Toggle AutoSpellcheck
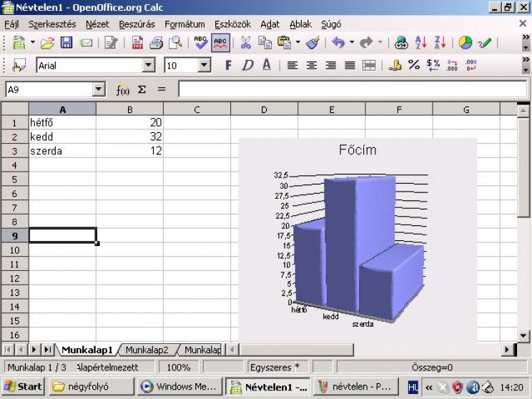 click(x=220, y=43)
